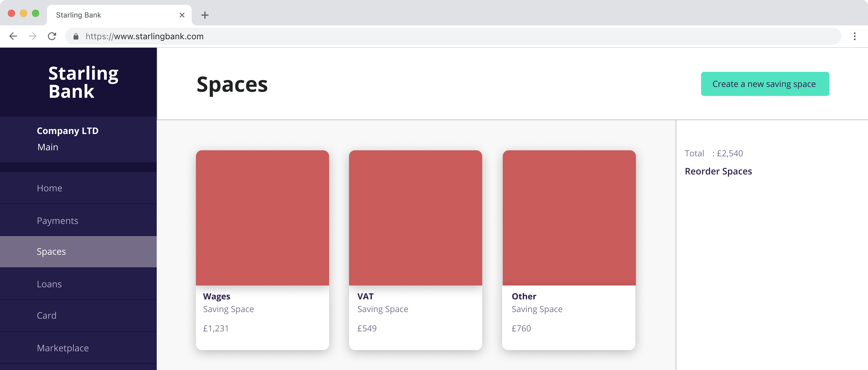
Task: Click Create a new saving space
Action: click(765, 84)
